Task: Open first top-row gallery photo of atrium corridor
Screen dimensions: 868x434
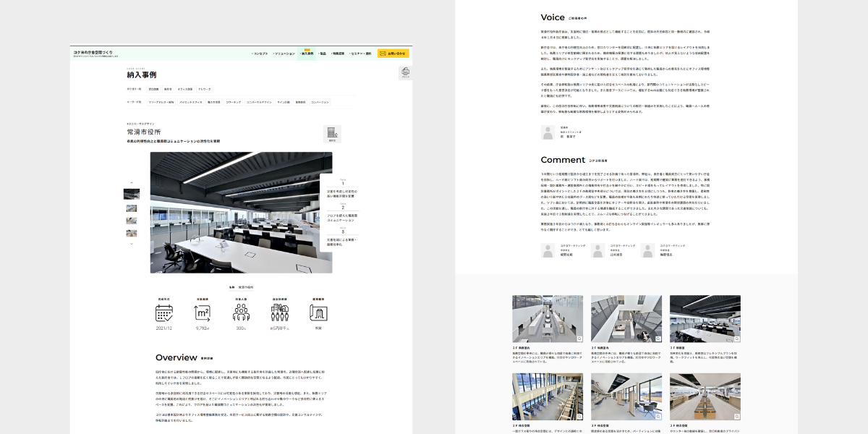Action: [548, 319]
